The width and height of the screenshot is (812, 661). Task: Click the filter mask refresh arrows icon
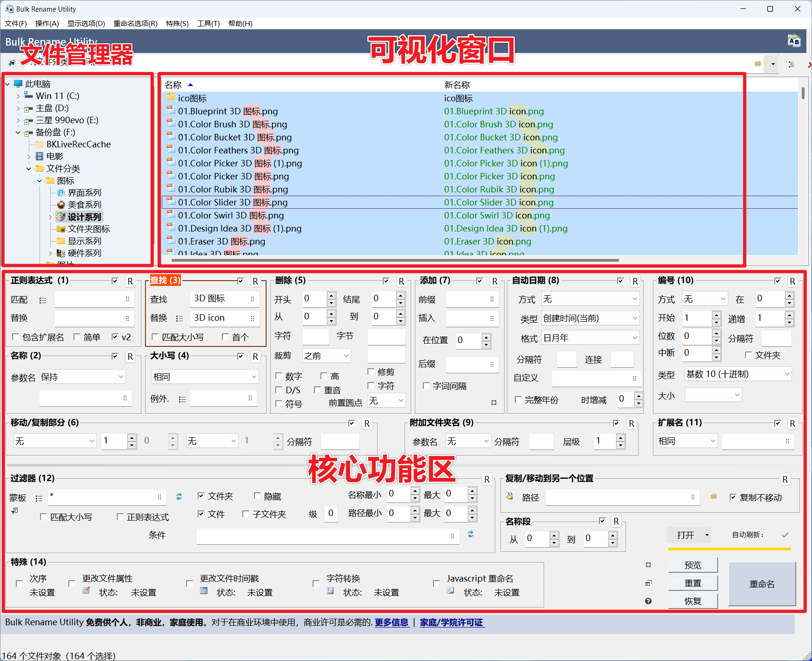point(179,496)
